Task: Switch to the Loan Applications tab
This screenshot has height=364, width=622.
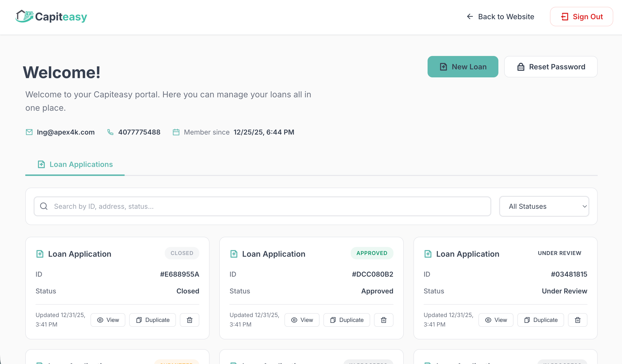Action: click(75, 164)
